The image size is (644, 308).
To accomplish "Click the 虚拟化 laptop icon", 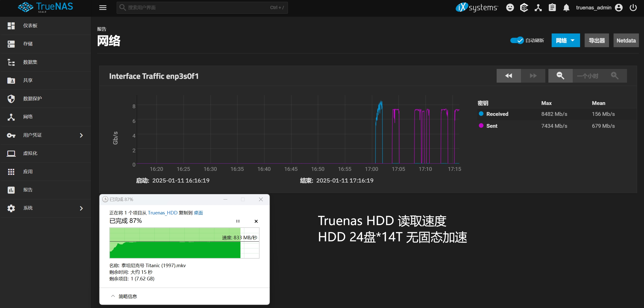I will (11, 153).
